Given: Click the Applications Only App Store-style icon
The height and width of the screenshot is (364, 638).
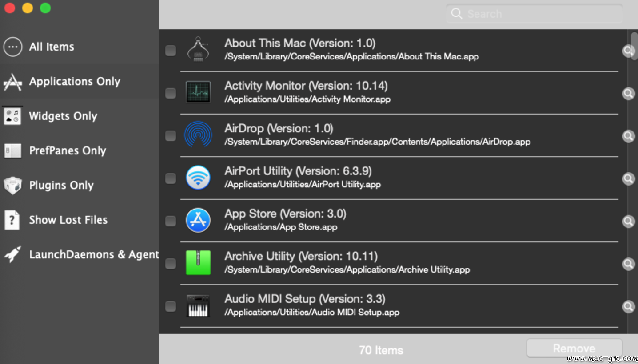Looking at the screenshot, I should point(12,82).
